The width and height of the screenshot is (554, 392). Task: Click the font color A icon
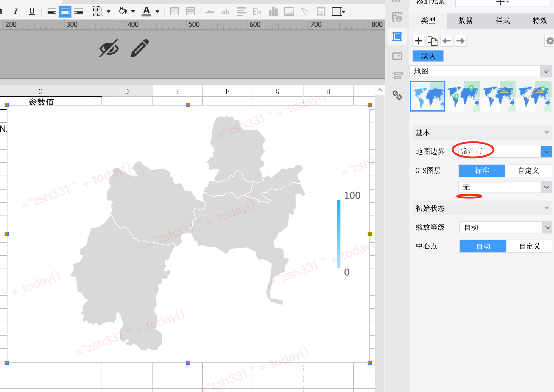147,12
